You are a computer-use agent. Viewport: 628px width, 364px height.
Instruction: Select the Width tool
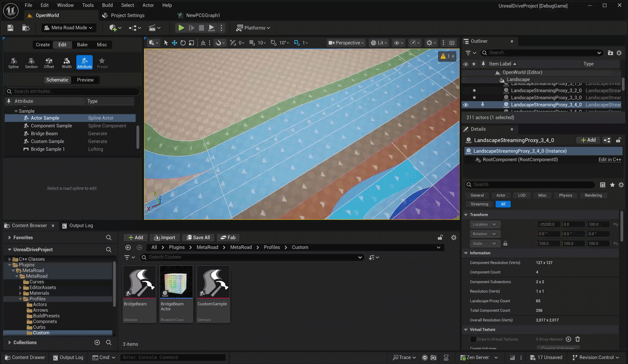tap(67, 63)
